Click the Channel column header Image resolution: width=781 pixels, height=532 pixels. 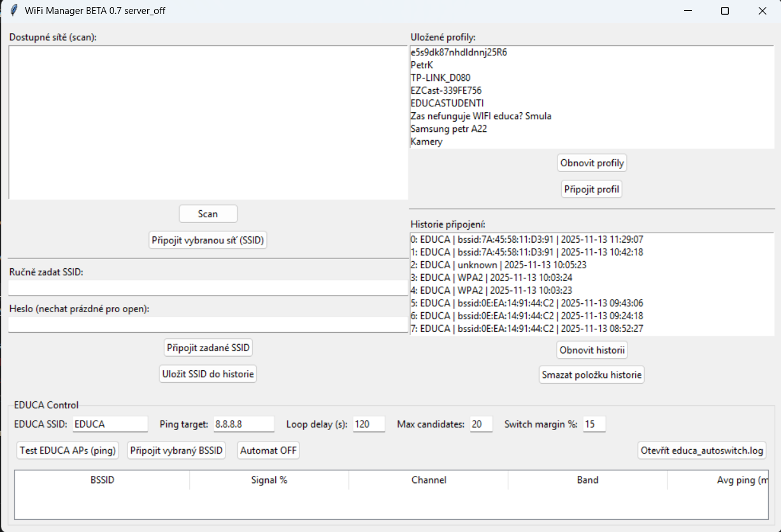[x=428, y=480]
